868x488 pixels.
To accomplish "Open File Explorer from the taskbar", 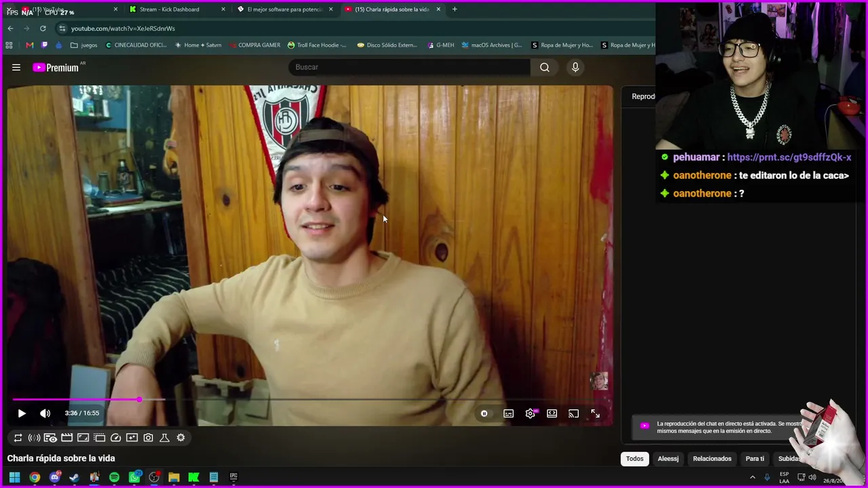I will click(174, 477).
